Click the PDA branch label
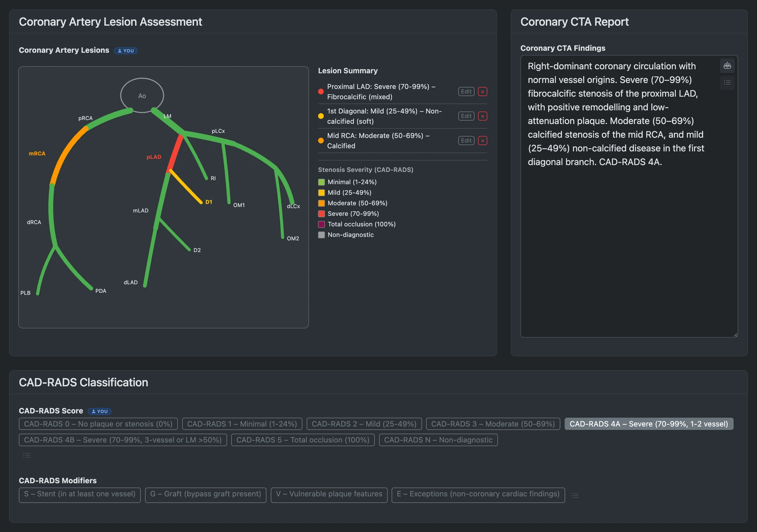This screenshot has width=757, height=532. 101,291
